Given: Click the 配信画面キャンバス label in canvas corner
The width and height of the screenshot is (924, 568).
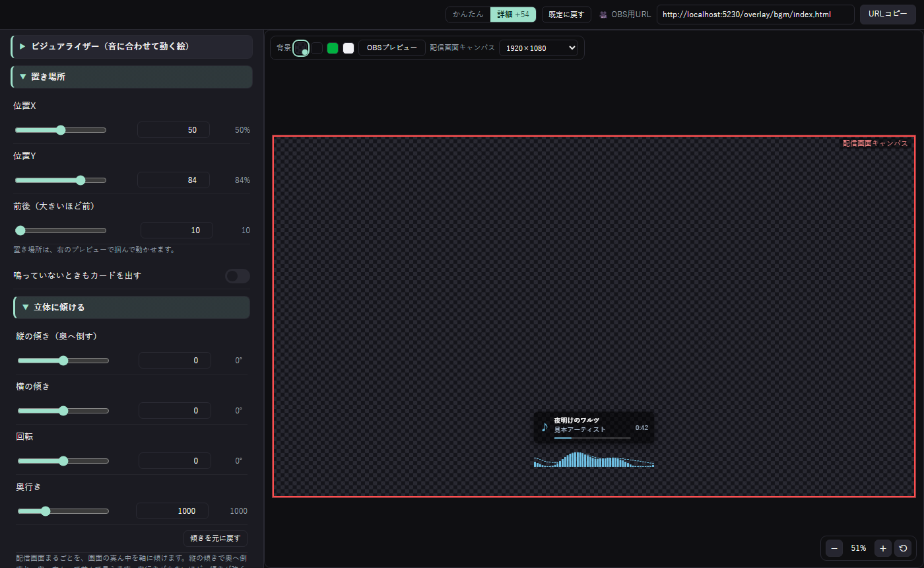Looking at the screenshot, I should click(x=875, y=143).
